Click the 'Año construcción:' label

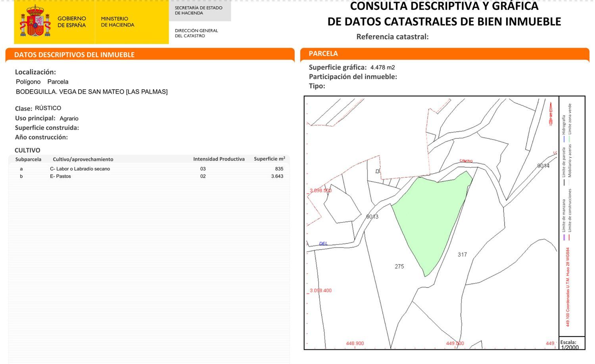pos(41,137)
